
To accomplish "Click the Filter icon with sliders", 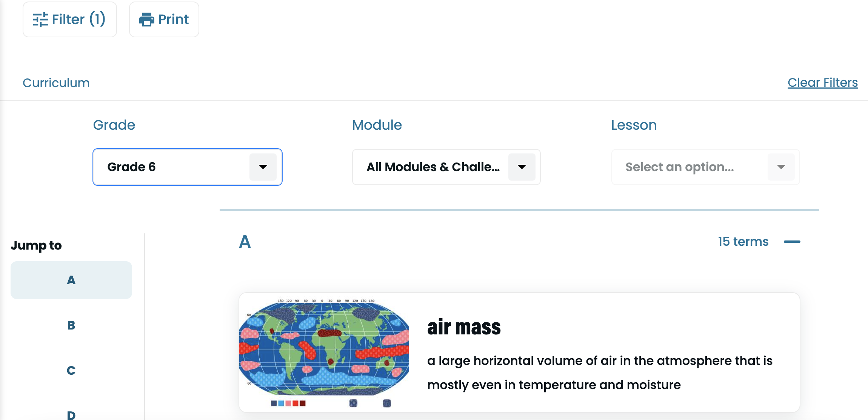I will pyautogui.click(x=41, y=19).
